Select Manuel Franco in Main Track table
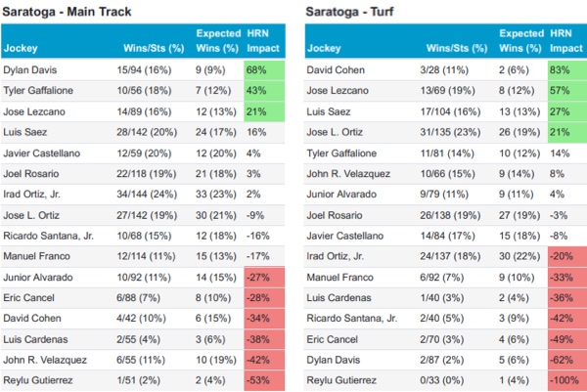The image size is (587, 392). [x=37, y=256]
